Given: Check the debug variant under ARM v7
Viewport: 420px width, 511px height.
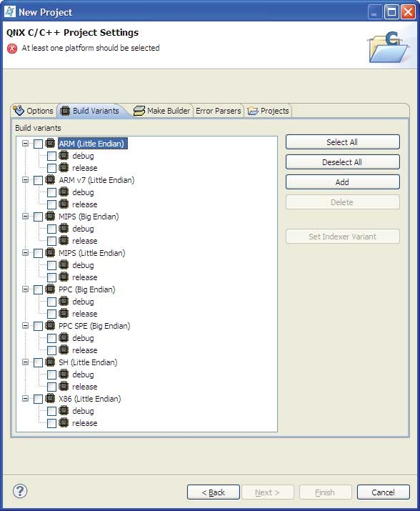Looking at the screenshot, I should point(52,192).
